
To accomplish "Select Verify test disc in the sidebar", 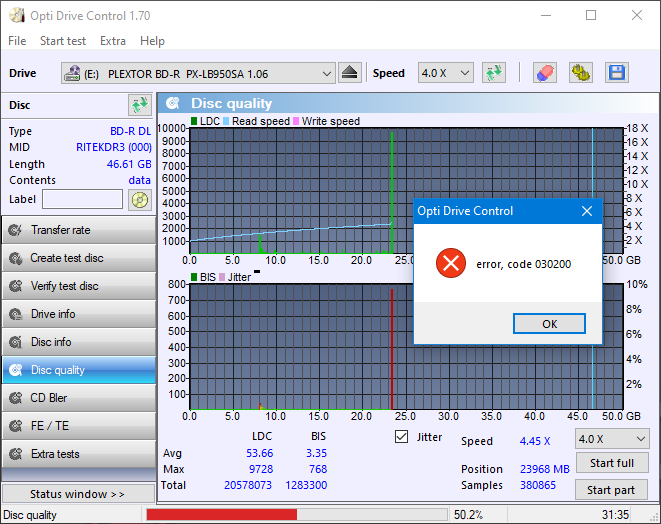I will click(x=79, y=286).
